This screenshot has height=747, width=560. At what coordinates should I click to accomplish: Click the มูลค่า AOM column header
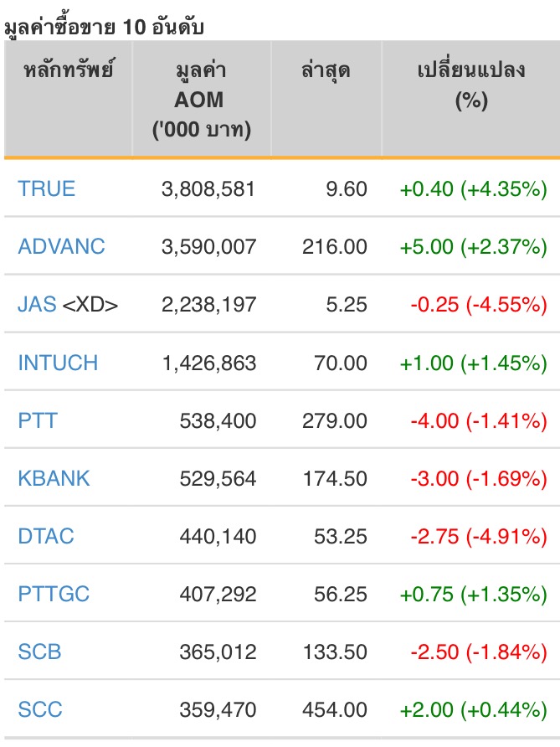201,99
